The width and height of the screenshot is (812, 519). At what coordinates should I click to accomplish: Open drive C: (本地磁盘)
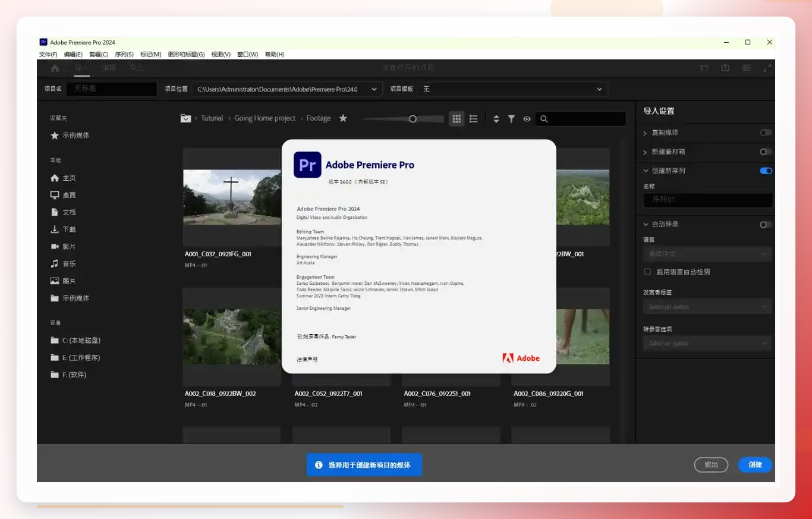(x=75, y=341)
